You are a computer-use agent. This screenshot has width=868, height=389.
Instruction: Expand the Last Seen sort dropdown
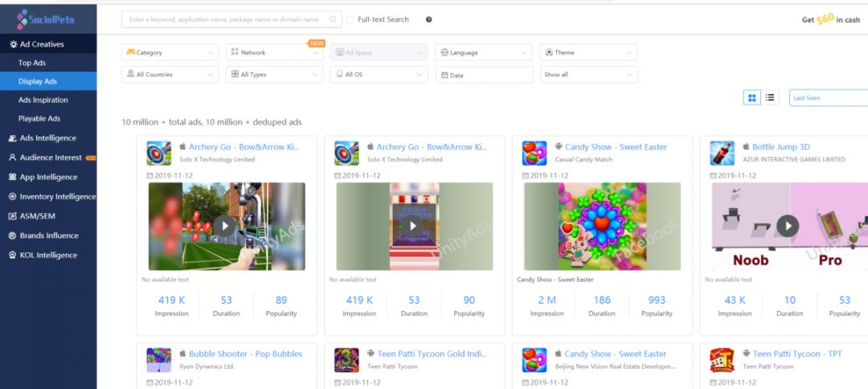coord(828,97)
